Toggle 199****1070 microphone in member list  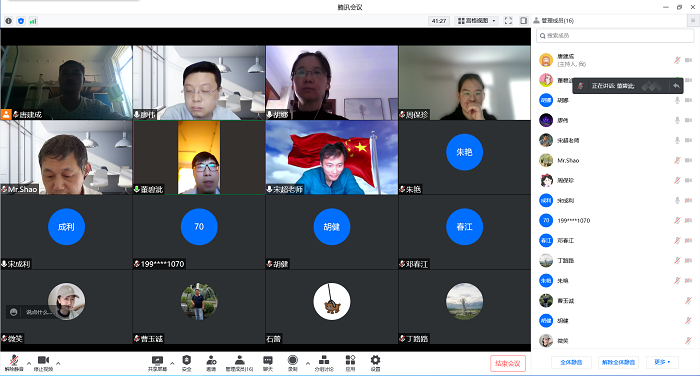click(677, 220)
